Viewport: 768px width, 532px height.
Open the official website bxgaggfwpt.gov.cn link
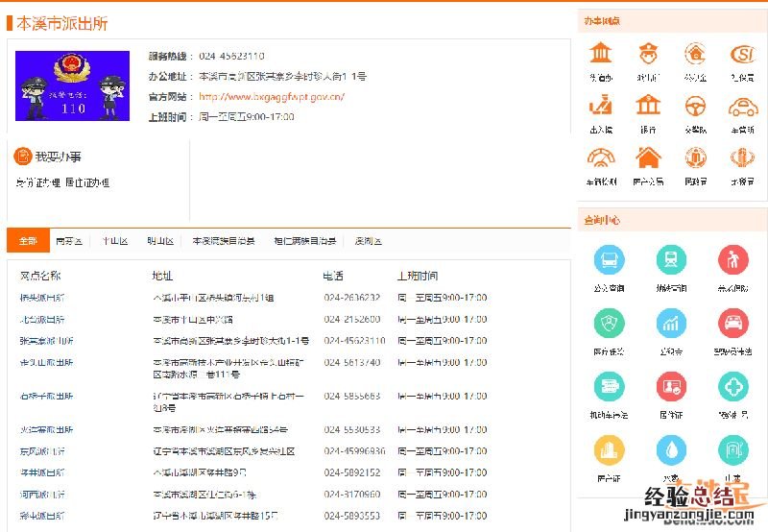pyautogui.click(x=272, y=97)
